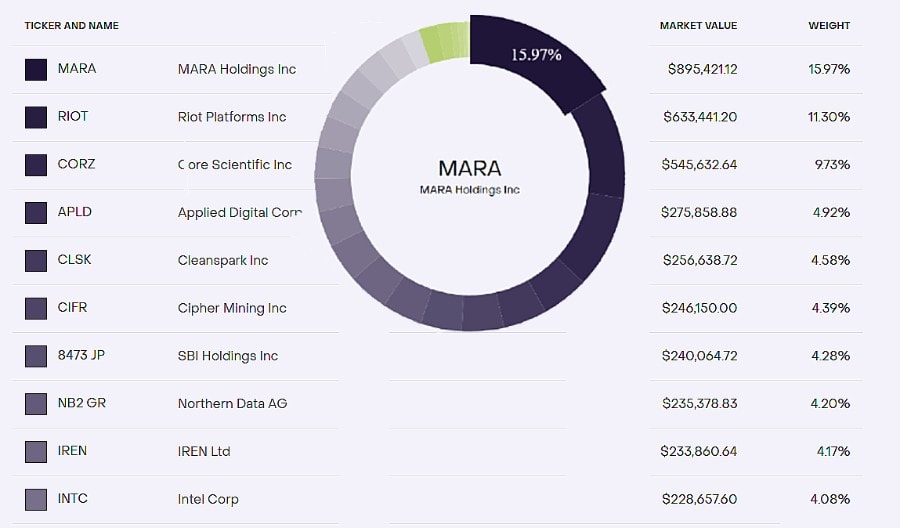Click the Ticker and Name column header
Screen dimensions: 900x528
tap(72, 26)
